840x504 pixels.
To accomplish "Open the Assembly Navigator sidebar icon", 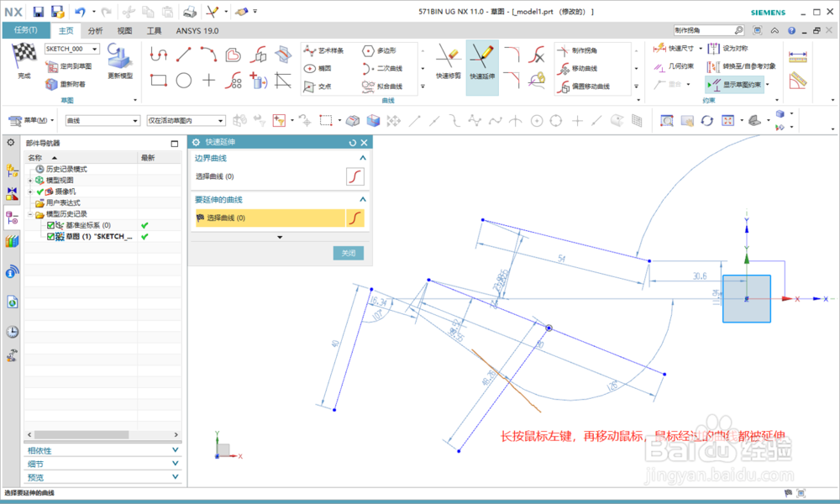I will coord(12,171).
